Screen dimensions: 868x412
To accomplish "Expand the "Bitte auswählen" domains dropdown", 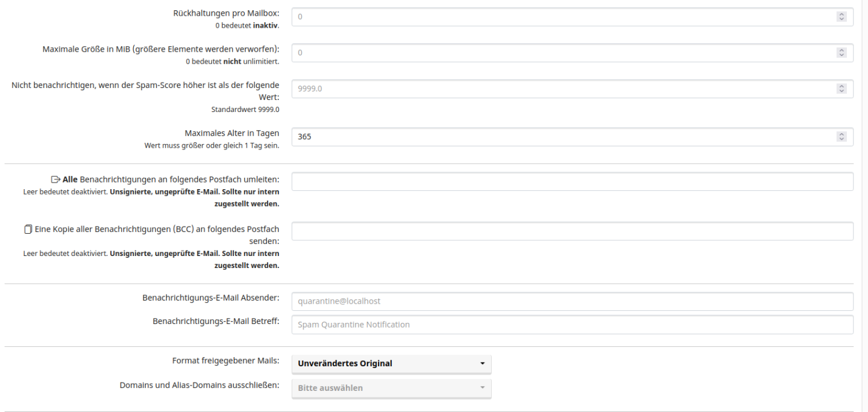I will click(x=391, y=388).
